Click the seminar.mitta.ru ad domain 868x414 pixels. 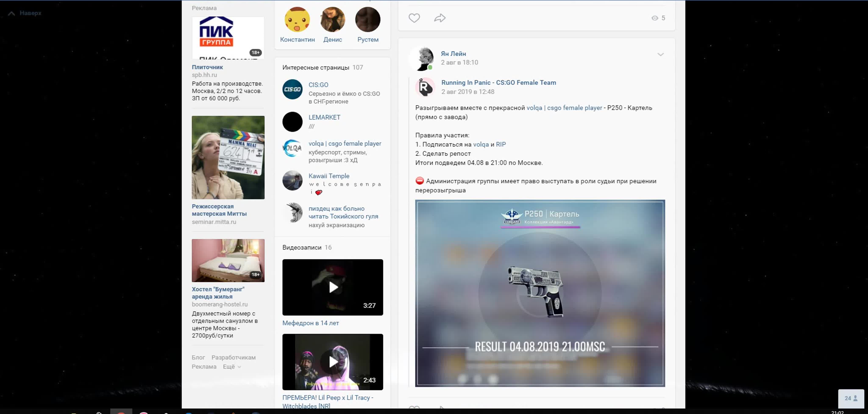click(x=214, y=222)
